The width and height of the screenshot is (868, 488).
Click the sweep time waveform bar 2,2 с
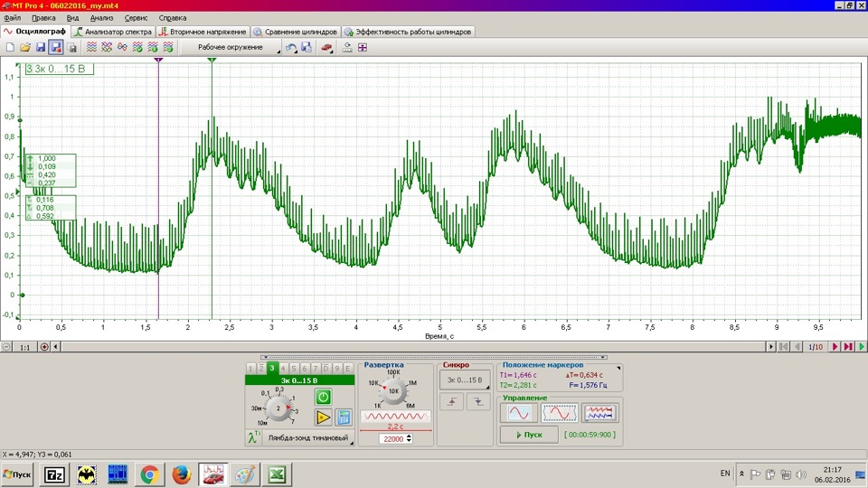click(x=395, y=416)
